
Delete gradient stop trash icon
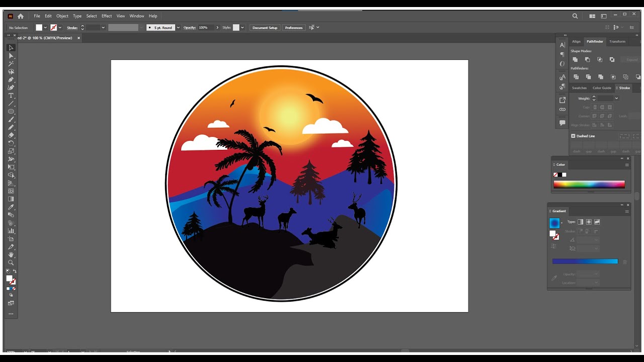pos(625,262)
